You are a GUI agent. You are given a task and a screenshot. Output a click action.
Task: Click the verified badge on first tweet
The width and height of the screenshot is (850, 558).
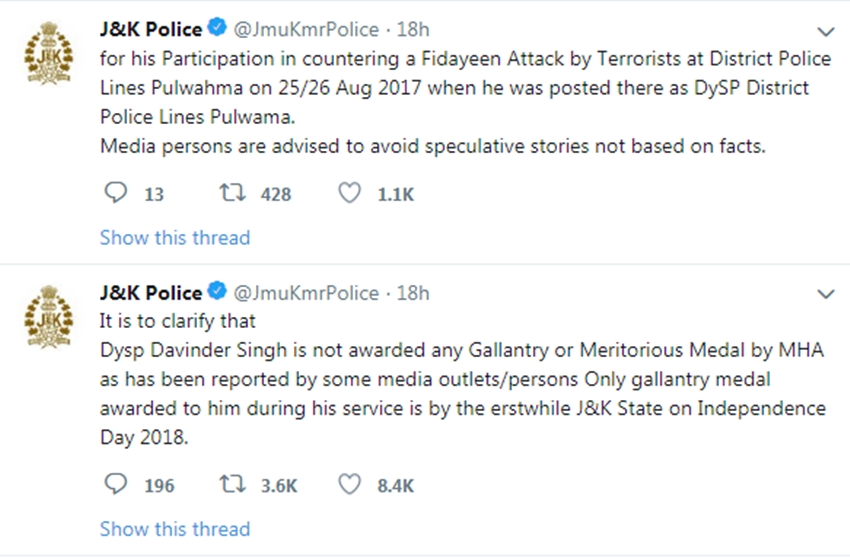[217, 27]
